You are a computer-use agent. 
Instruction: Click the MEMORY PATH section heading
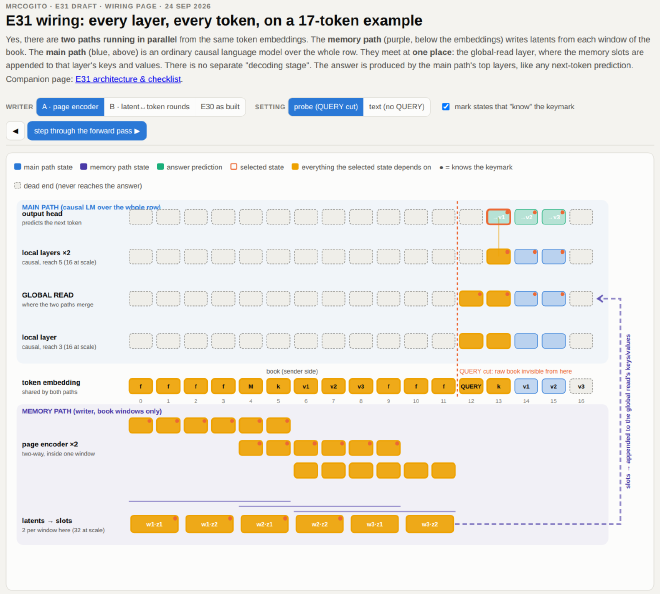(92, 411)
